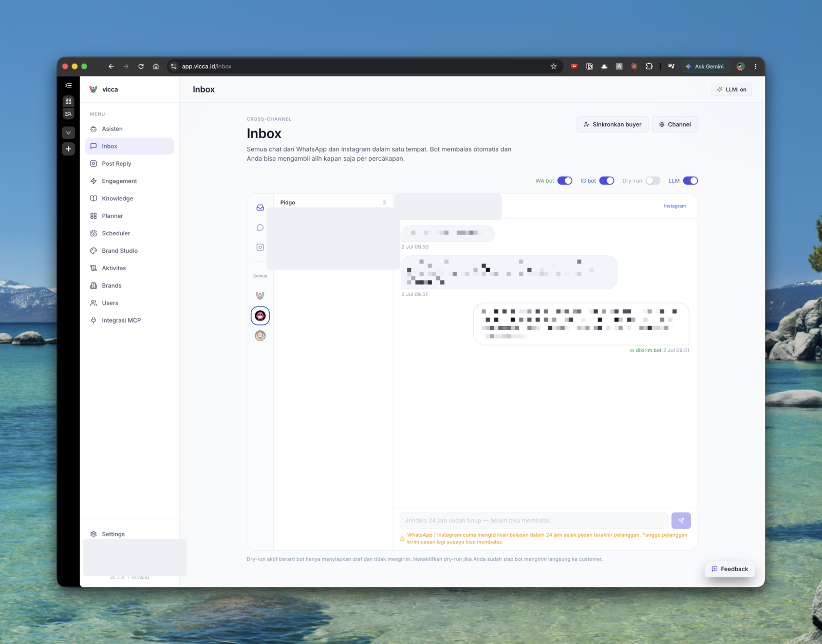
Task: Filter by Instagram channel icon
Action: click(x=260, y=248)
